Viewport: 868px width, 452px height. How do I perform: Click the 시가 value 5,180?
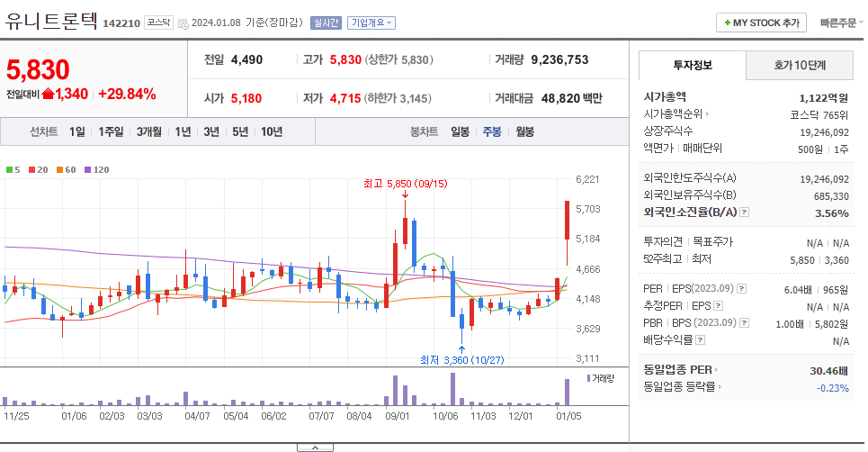[246, 99]
